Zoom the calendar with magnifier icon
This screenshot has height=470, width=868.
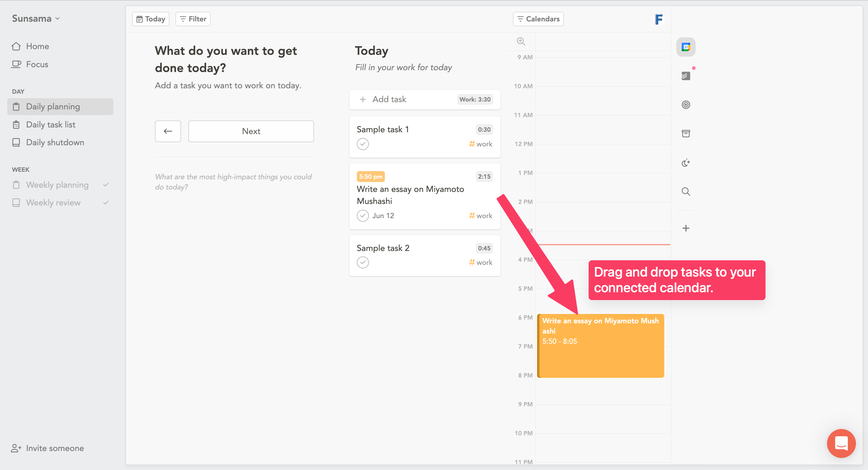521,42
